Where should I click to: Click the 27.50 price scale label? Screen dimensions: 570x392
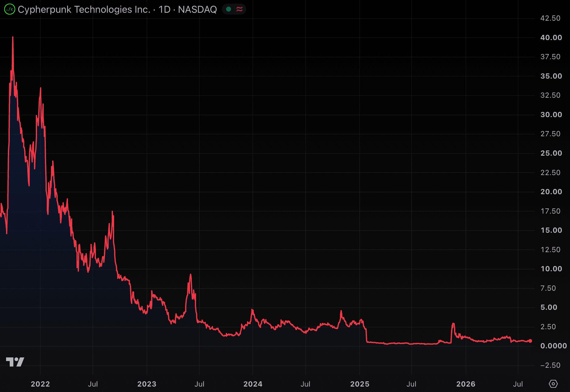pos(551,134)
